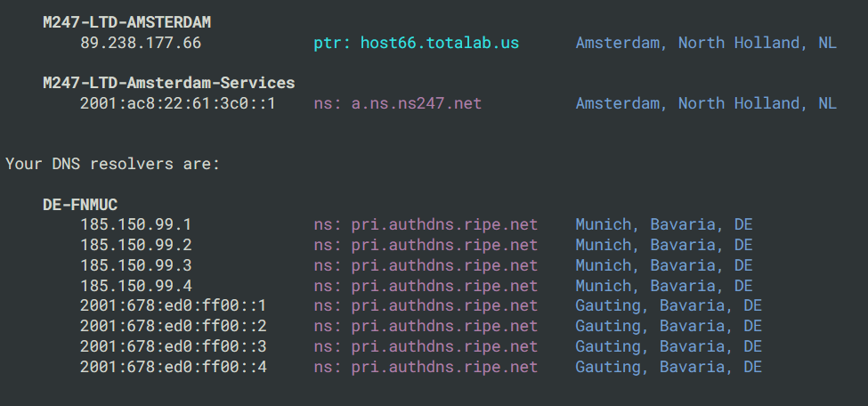Click 'Your DNS resolvers are:' text
This screenshot has width=868, height=406.
[113, 164]
